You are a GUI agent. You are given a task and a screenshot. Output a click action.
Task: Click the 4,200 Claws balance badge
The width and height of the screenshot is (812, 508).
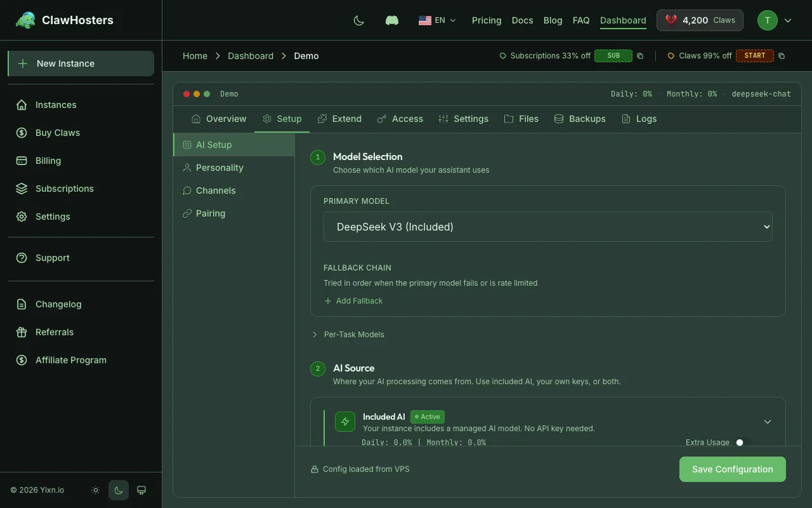point(700,20)
